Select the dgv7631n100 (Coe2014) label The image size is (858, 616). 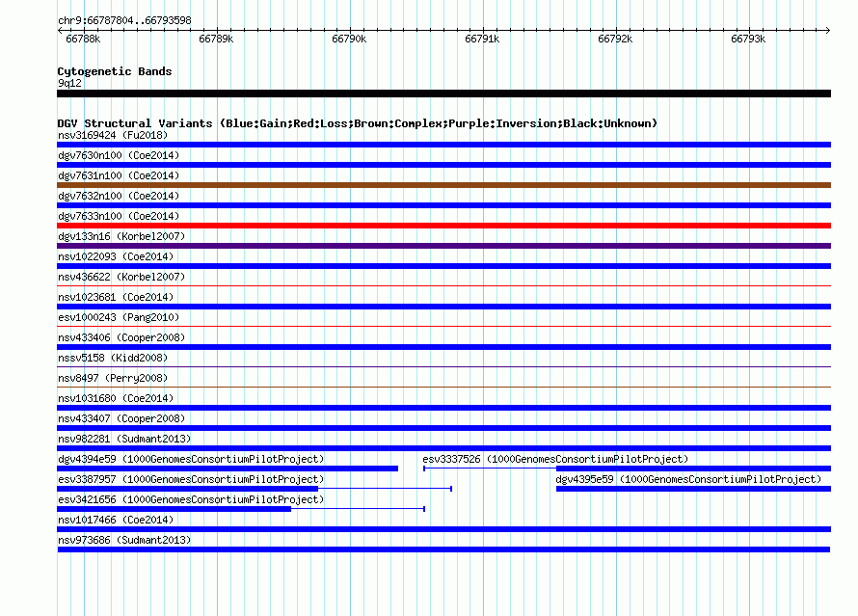click(119, 175)
